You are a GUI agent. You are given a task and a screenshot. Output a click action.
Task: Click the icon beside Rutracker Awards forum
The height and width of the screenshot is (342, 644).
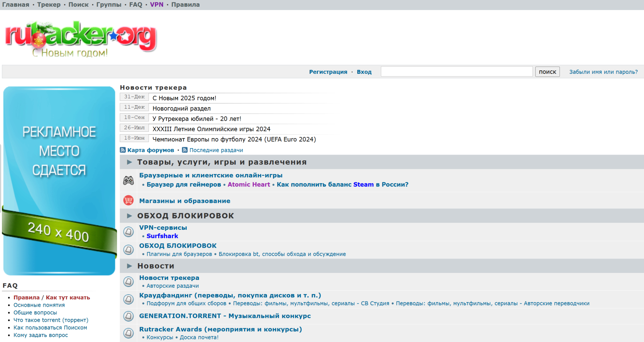click(x=128, y=333)
